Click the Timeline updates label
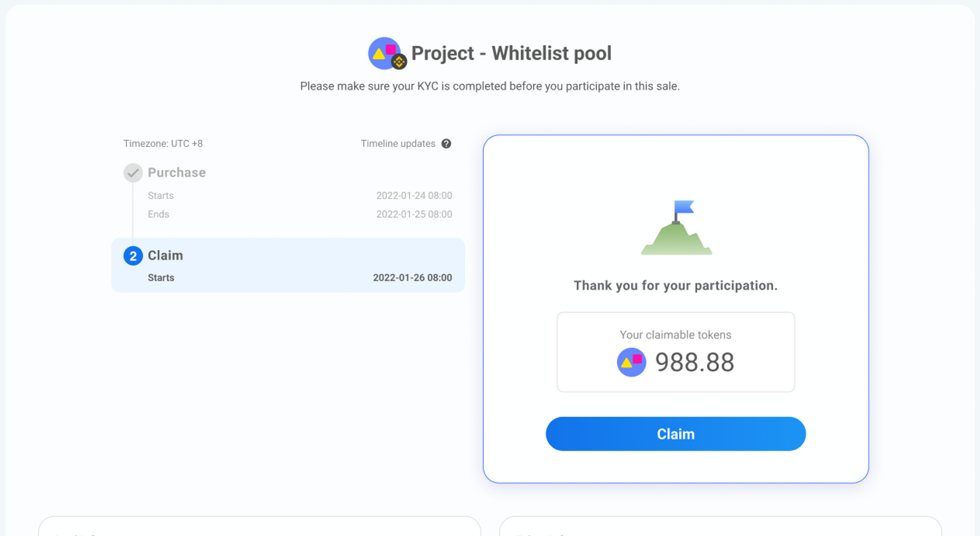 point(398,144)
